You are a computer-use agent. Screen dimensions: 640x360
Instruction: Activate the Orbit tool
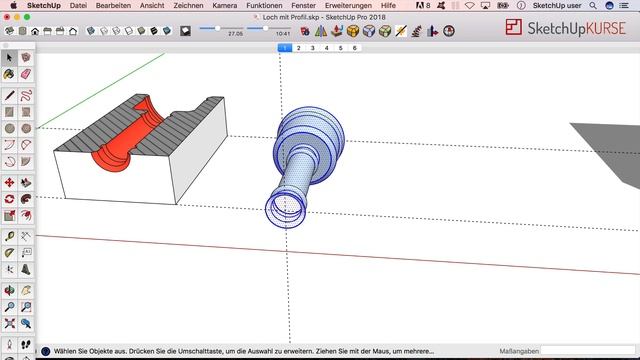click(9, 291)
